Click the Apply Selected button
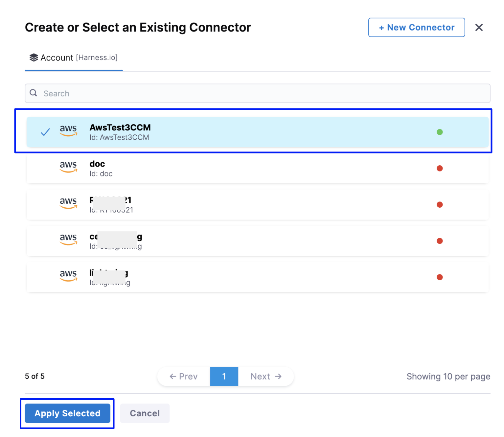 (68, 413)
